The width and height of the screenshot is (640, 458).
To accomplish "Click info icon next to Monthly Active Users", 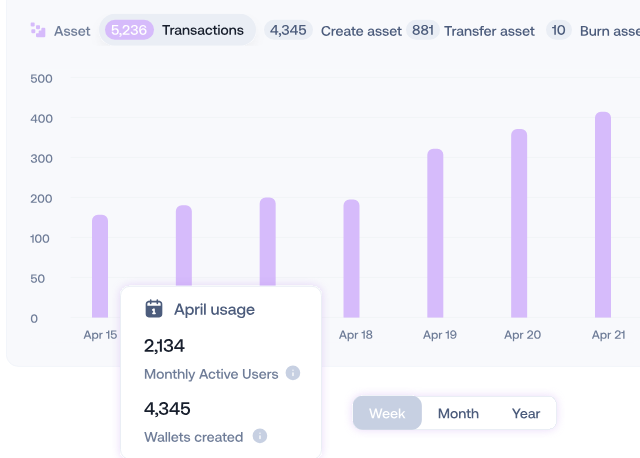I will pyautogui.click(x=293, y=373).
